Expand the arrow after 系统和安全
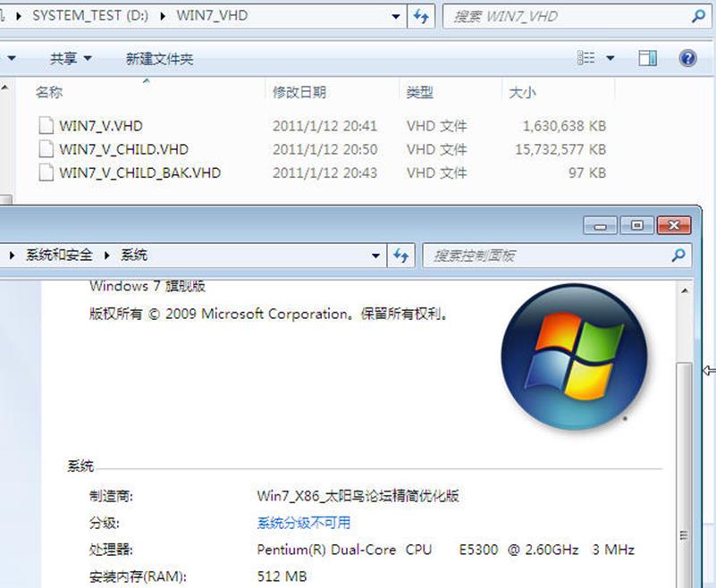716x588 pixels. pyautogui.click(x=107, y=256)
